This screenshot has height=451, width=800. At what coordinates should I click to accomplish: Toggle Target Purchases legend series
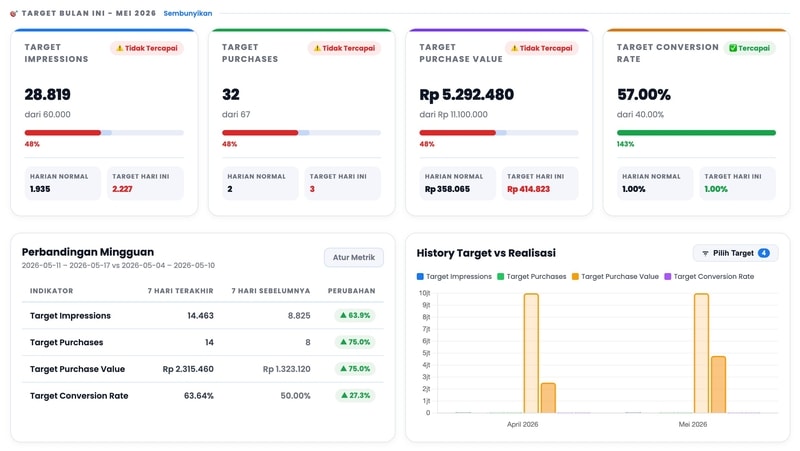[532, 277]
